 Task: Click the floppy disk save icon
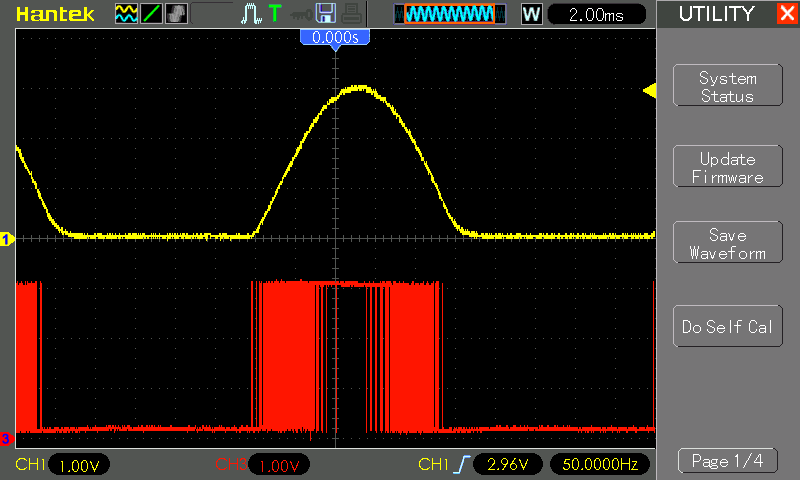click(x=325, y=14)
